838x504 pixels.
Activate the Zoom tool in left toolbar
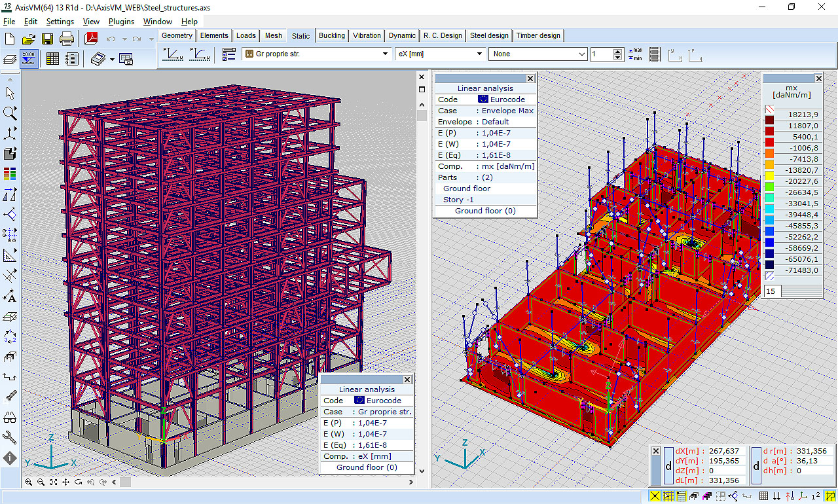[x=9, y=113]
